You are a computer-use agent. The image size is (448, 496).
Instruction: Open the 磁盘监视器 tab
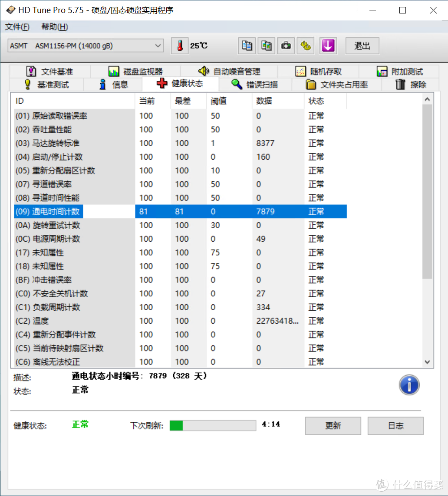click(x=135, y=72)
